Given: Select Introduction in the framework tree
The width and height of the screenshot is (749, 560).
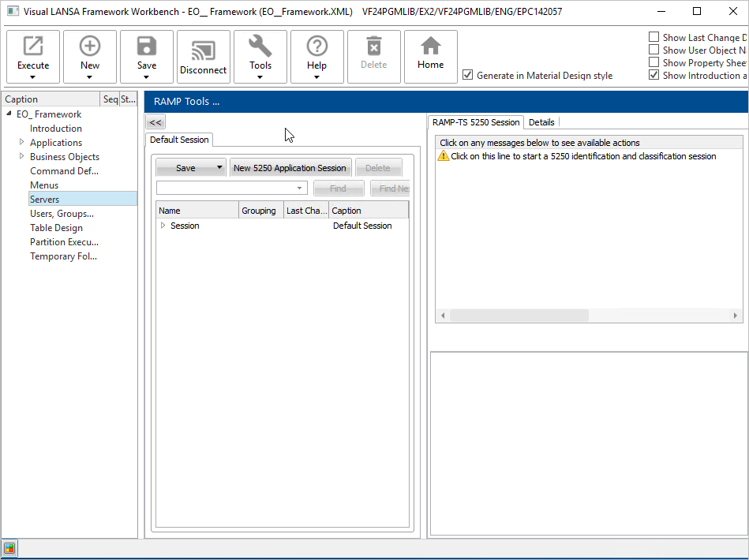Looking at the screenshot, I should [x=56, y=128].
